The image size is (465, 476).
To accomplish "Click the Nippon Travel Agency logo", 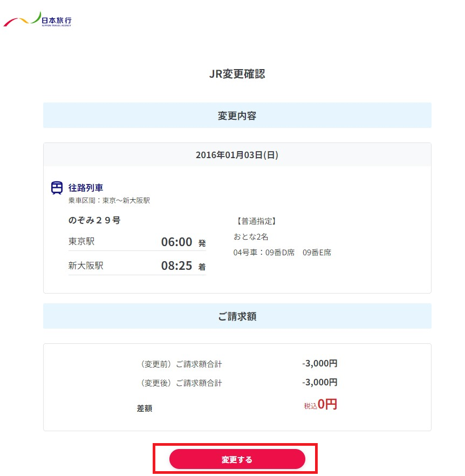I will click(x=38, y=20).
